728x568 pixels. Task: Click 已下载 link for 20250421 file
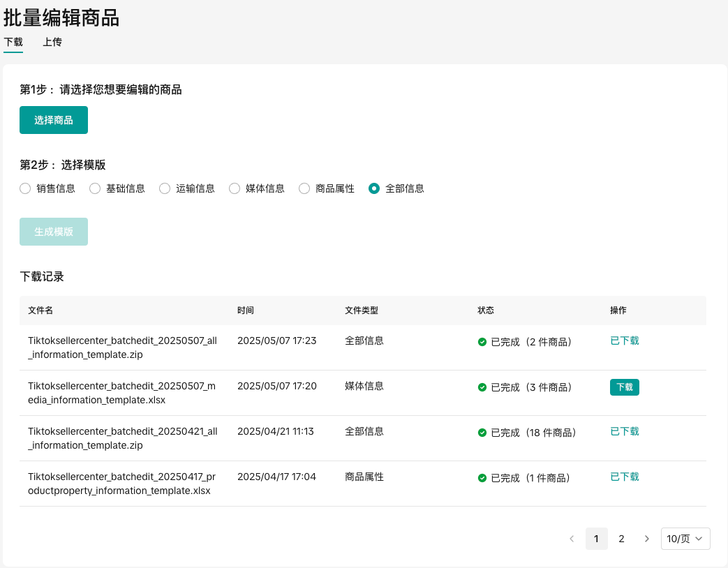click(x=624, y=431)
